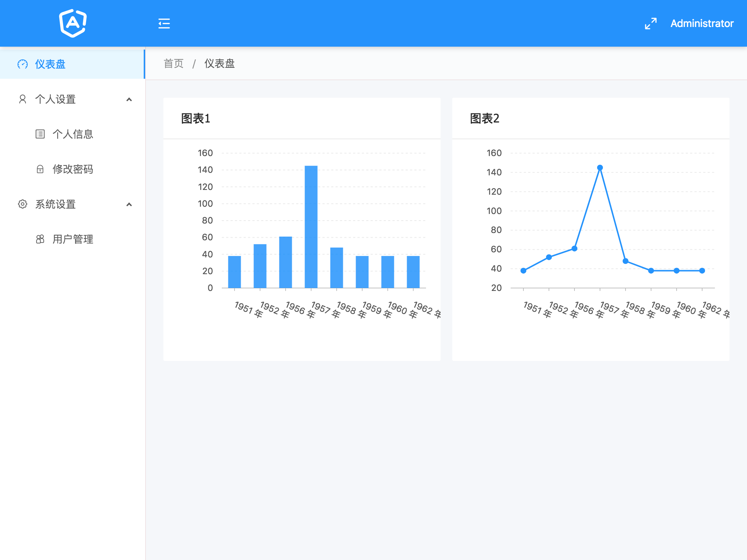The height and width of the screenshot is (560, 747).
Task: Click the 个人信息 list icon
Action: 40,134
